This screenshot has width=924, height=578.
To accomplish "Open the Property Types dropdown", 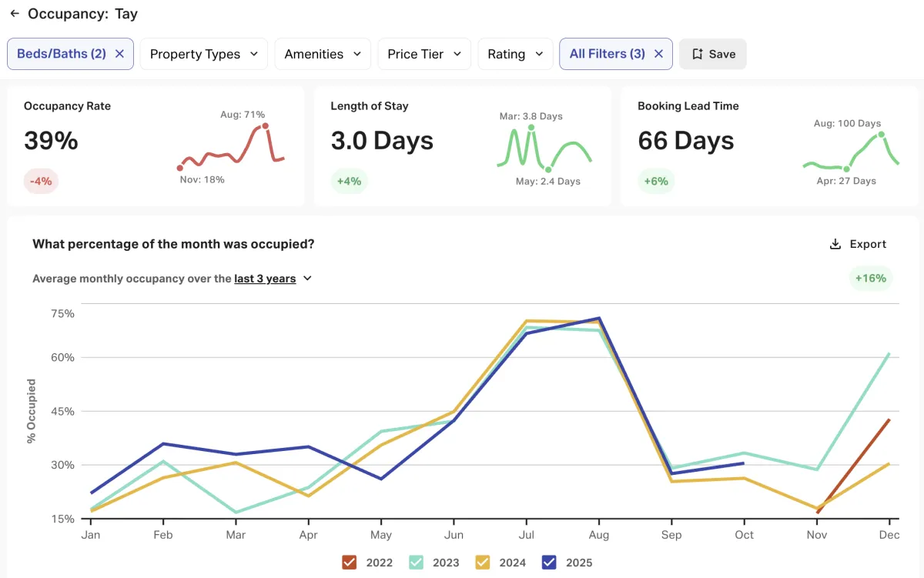I will pyautogui.click(x=204, y=54).
